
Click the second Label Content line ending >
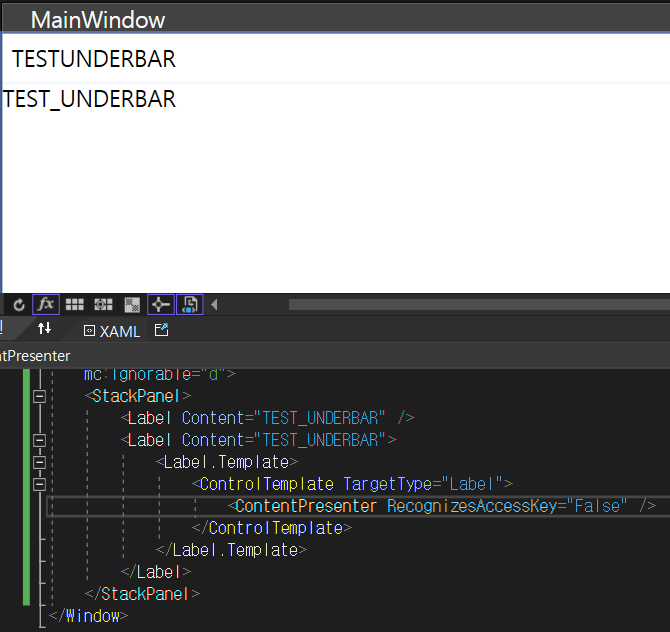click(259, 440)
